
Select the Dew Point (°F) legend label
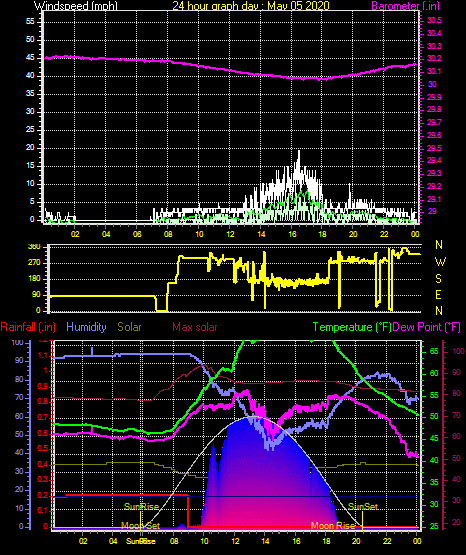pyautogui.click(x=427, y=327)
